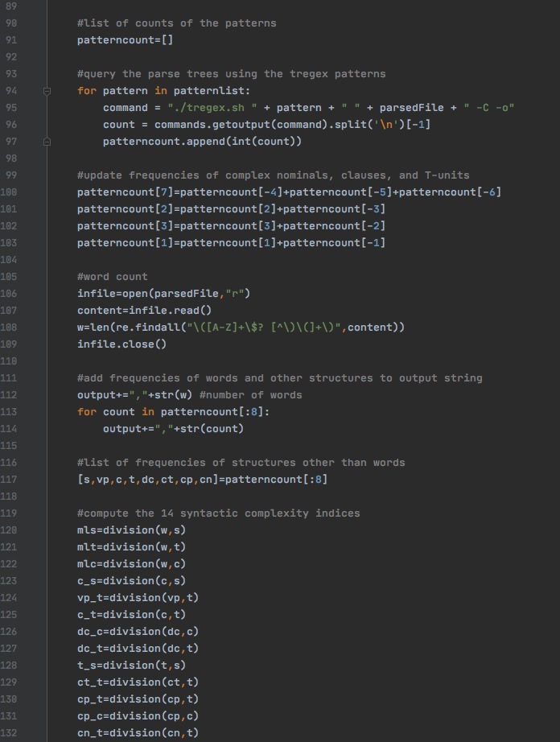Click 'infile.close()' on line 109

click(x=121, y=344)
